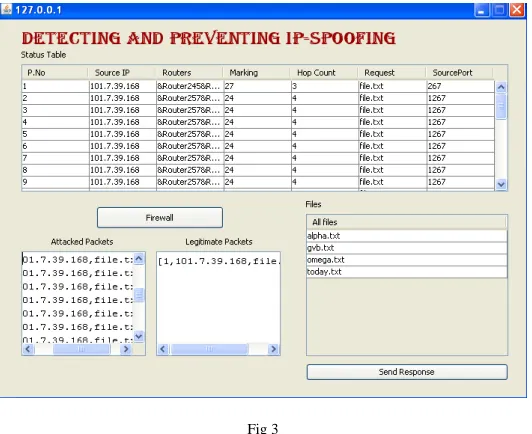Select row 1 with marking 27
This screenshot has width=532, height=434.
coord(258,86)
